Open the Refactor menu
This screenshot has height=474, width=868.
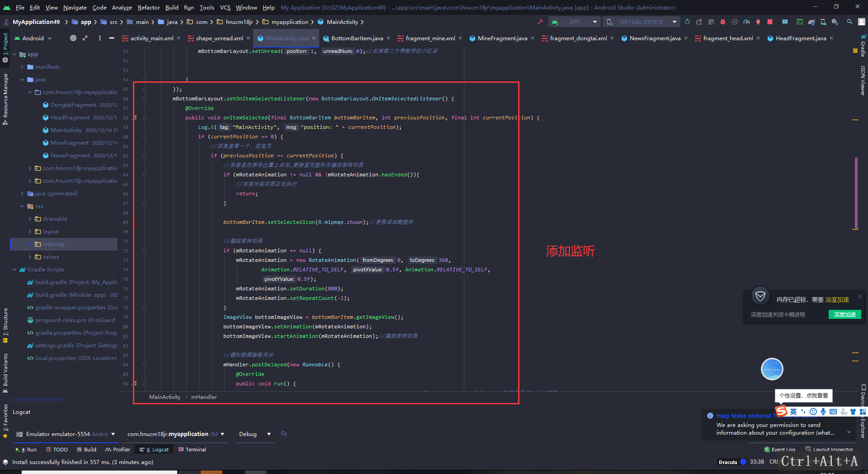pos(149,7)
